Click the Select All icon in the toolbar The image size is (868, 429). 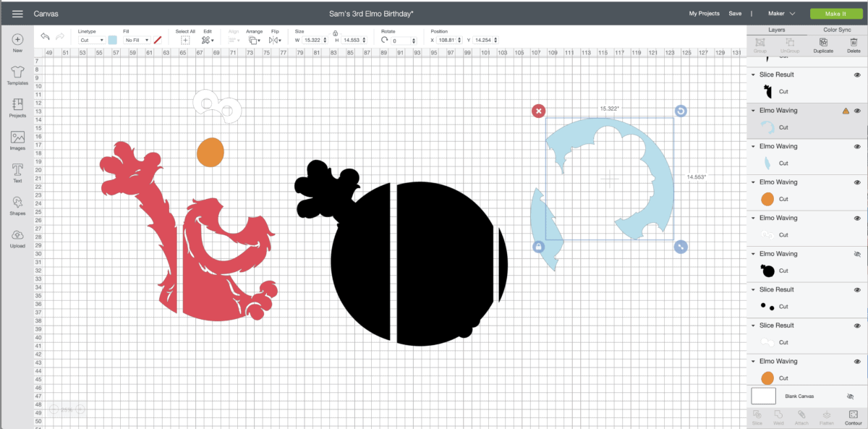click(x=185, y=38)
